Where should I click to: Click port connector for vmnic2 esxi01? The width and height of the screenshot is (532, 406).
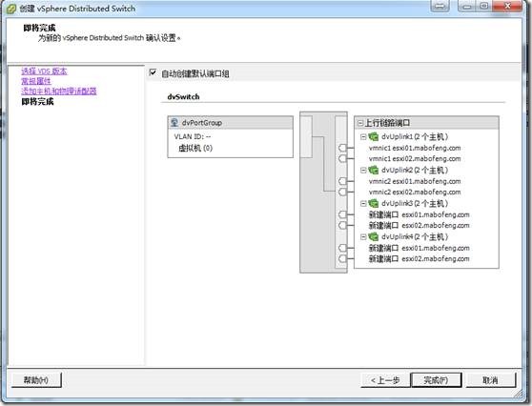(342, 181)
